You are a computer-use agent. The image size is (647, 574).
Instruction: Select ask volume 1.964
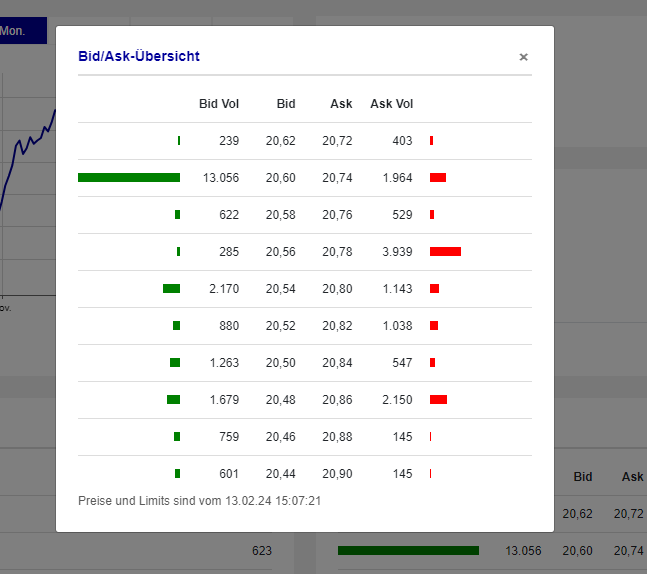point(397,178)
